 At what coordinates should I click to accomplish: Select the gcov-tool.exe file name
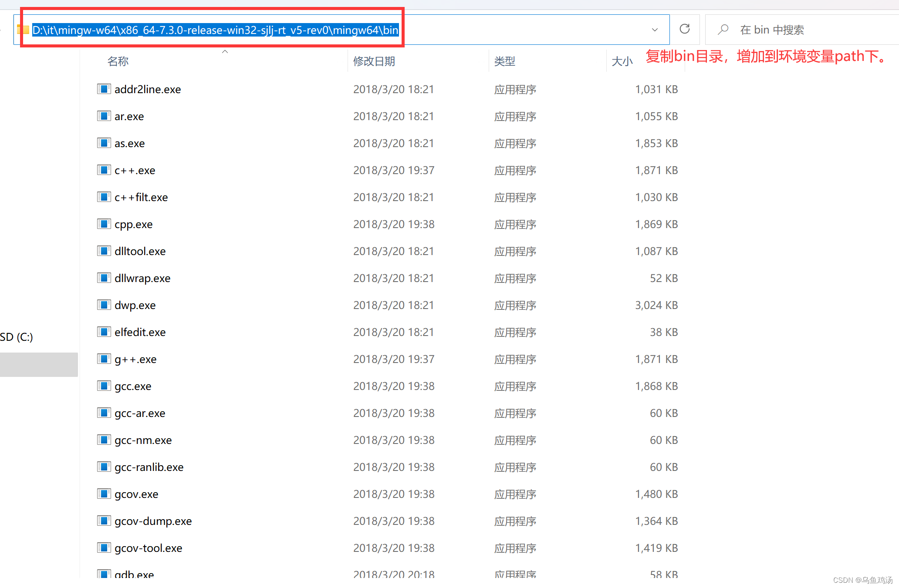(148, 548)
